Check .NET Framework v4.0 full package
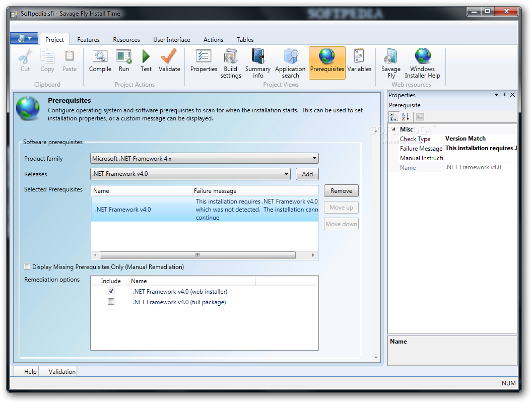532x403 pixels. [111, 302]
